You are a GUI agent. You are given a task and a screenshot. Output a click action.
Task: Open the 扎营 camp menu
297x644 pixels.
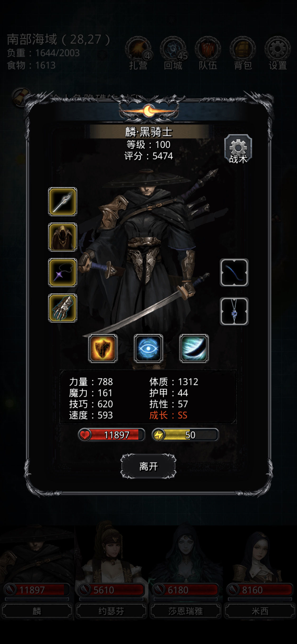click(138, 53)
